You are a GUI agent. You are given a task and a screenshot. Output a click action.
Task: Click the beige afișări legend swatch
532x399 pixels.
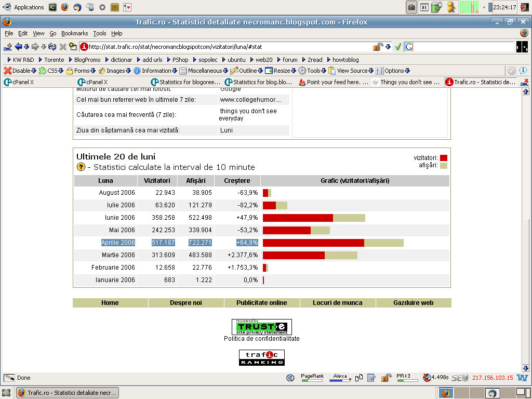[x=444, y=166]
